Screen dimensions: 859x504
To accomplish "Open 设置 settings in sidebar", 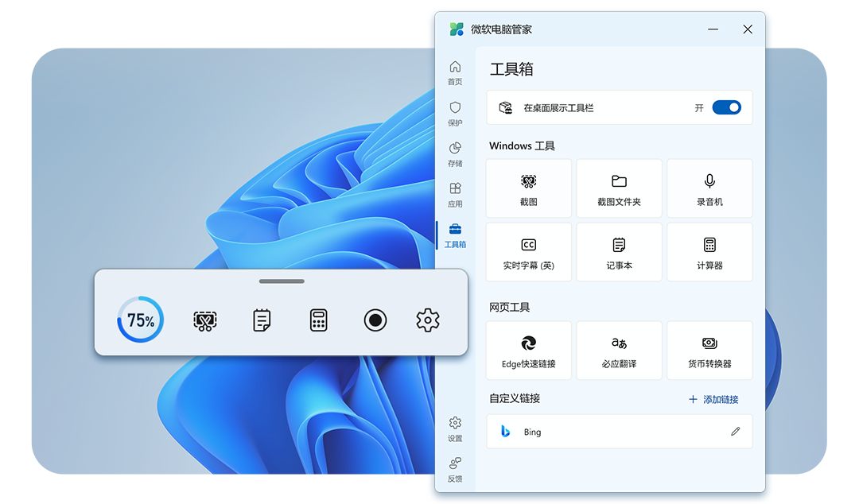I will point(455,429).
